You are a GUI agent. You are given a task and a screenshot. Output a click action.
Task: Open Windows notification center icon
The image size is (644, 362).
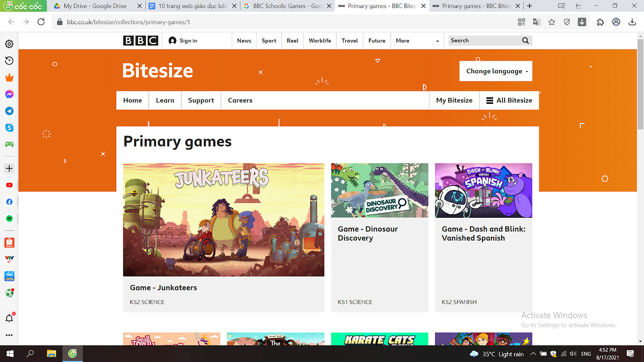pyautogui.click(x=631, y=354)
